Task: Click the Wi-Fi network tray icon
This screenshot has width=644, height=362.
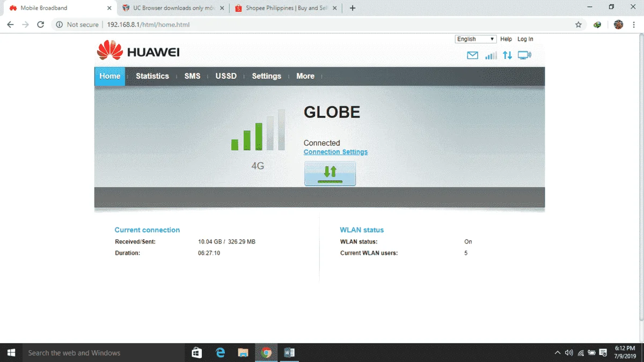Action: (581, 353)
